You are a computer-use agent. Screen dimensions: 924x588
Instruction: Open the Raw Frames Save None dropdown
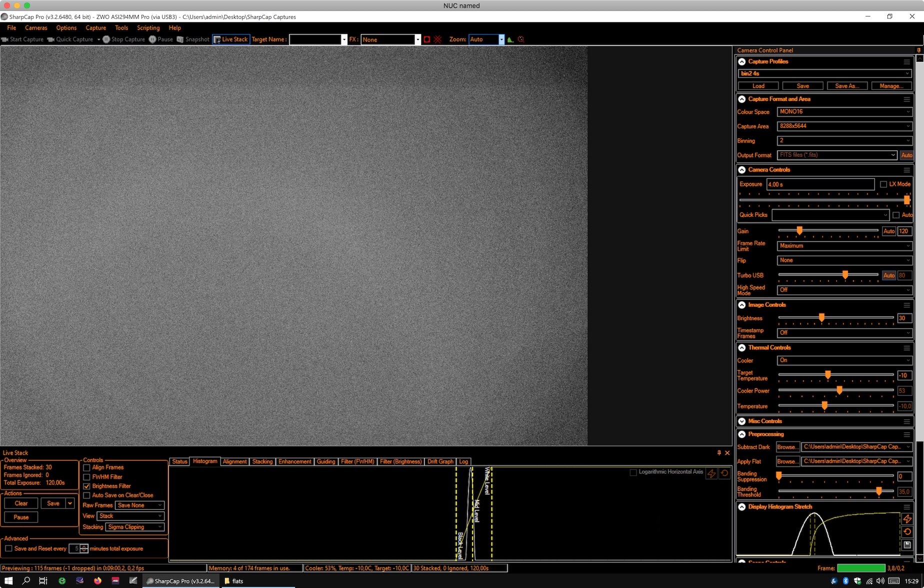coord(139,506)
